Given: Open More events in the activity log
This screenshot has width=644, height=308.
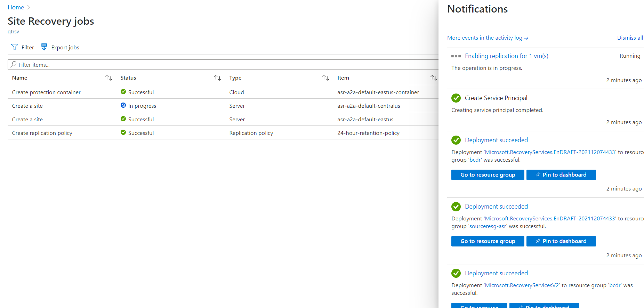Looking at the screenshot, I should [x=488, y=38].
